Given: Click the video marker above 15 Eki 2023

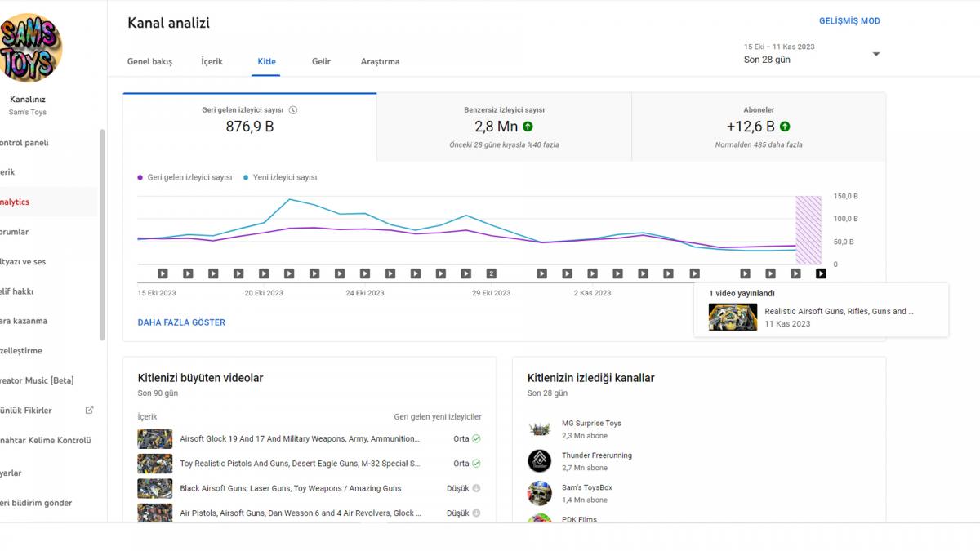Looking at the screenshot, I should tap(162, 273).
